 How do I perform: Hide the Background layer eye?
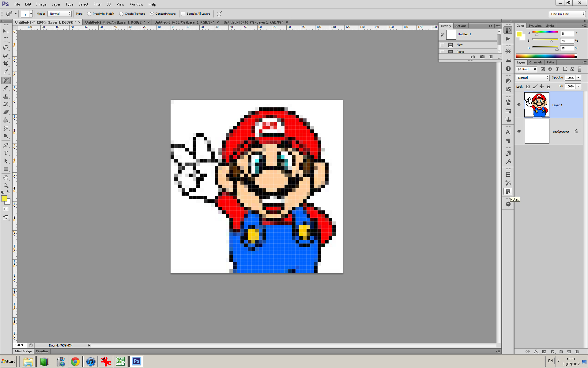519,131
